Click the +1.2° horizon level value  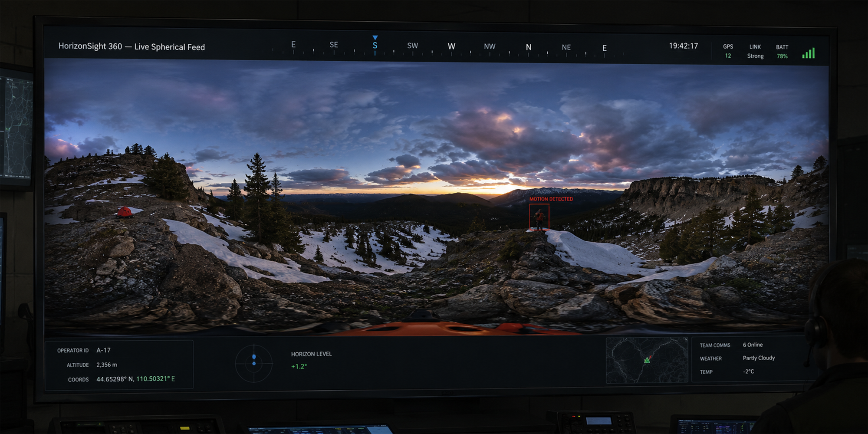299,366
